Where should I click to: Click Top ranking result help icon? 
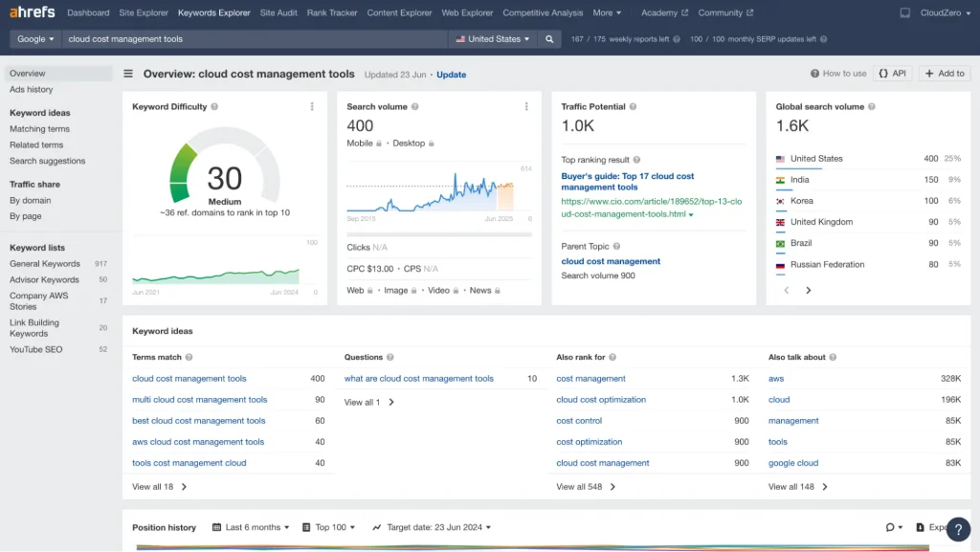636,160
